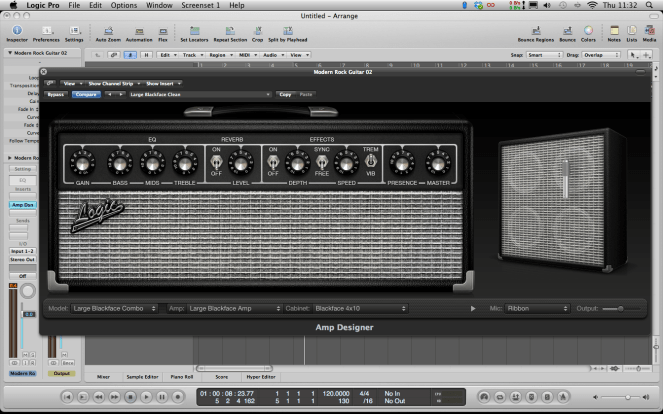This screenshot has height=414, width=663.
Task: Adjust the Amp Designer Output slider
Action: [x=620, y=308]
